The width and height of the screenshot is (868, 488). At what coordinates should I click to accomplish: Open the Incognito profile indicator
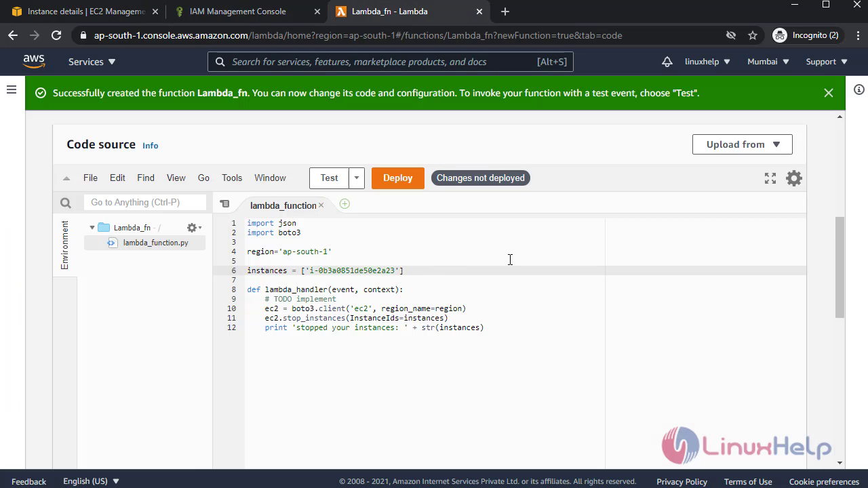[x=806, y=35]
